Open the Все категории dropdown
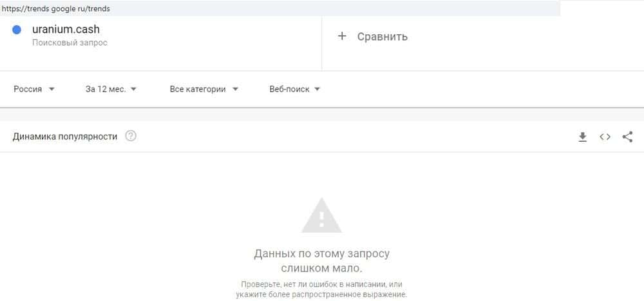The image size is (644, 301). coord(204,89)
